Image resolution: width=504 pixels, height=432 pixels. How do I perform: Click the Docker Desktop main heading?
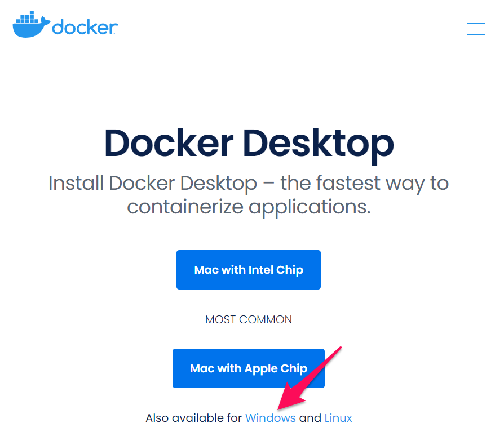pos(249,144)
